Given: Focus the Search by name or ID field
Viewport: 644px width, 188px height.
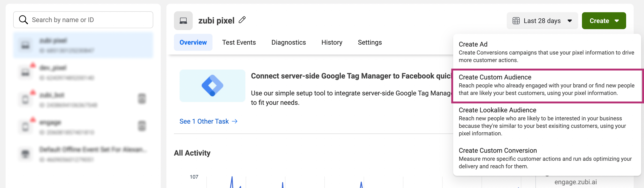Looking at the screenshot, I should [x=83, y=20].
